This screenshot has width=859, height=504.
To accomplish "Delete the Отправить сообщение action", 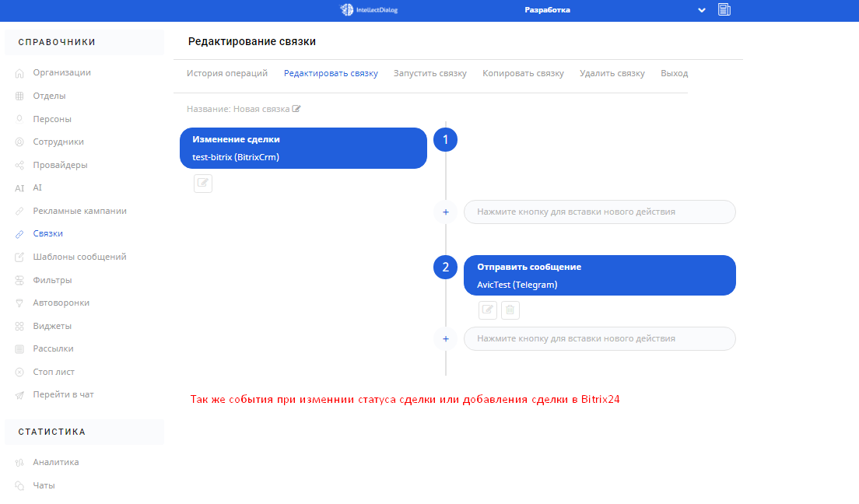I will tap(510, 310).
